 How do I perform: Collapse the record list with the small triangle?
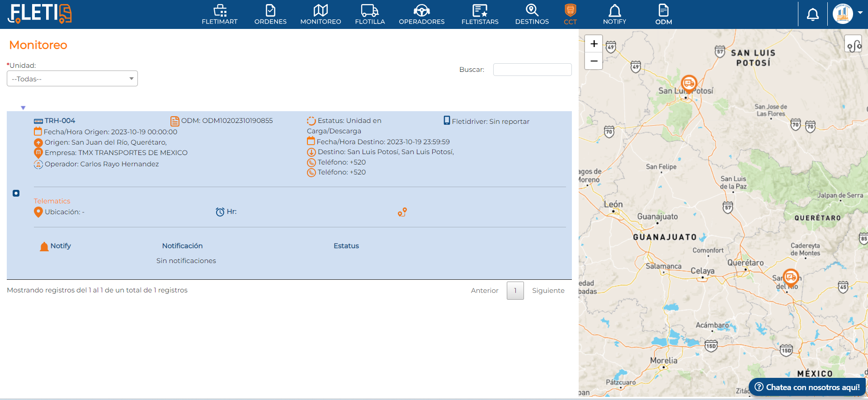point(23,108)
